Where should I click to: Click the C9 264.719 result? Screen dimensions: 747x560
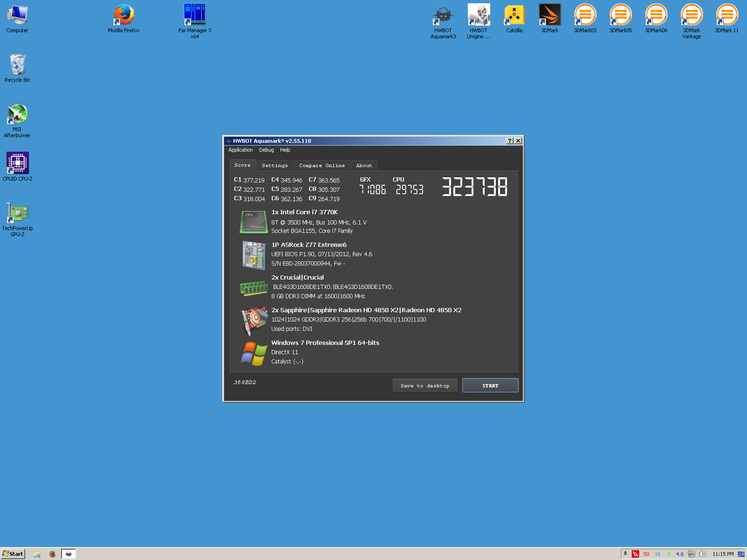[x=324, y=198]
